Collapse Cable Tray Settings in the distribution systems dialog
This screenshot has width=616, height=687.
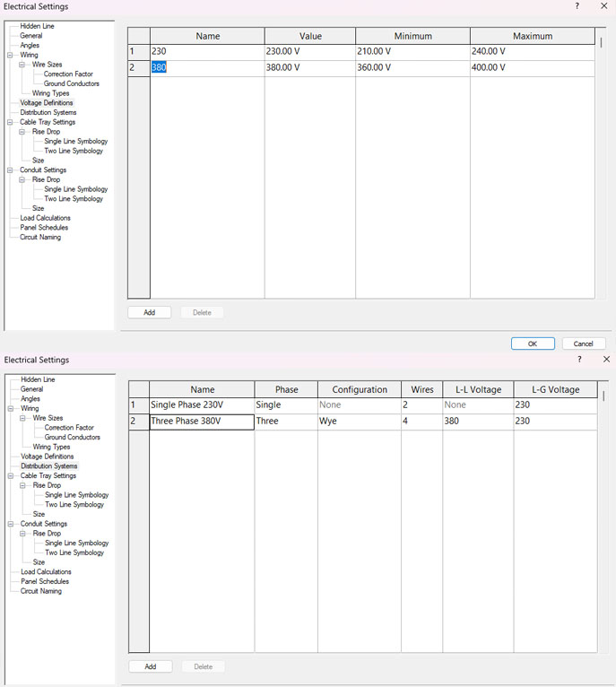(x=11, y=476)
